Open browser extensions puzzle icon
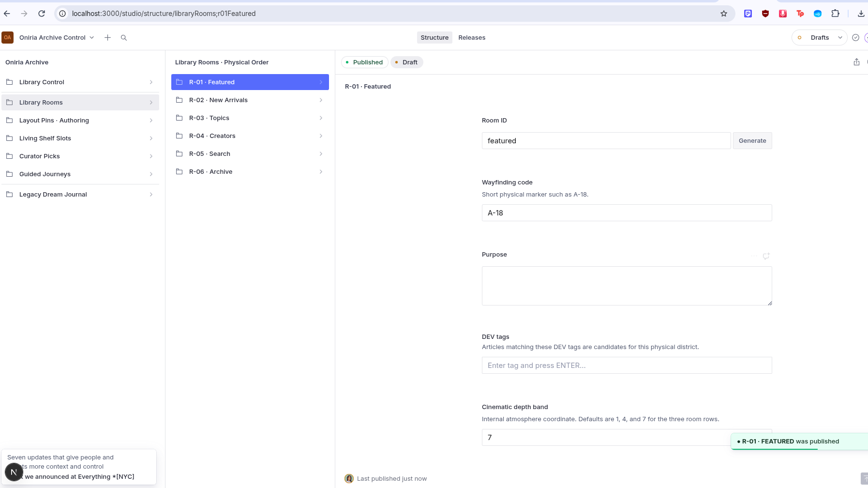868x488 pixels. (x=835, y=14)
